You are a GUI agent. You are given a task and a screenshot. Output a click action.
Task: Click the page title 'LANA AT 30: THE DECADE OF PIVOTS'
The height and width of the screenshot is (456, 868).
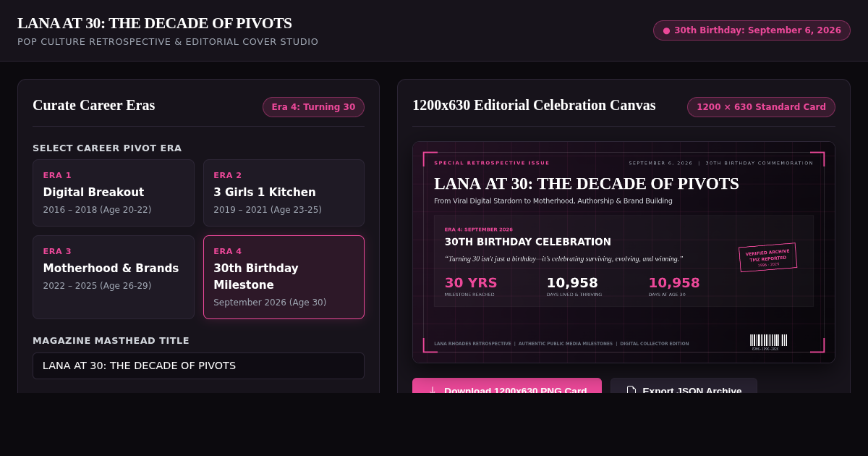pyautogui.click(x=155, y=23)
